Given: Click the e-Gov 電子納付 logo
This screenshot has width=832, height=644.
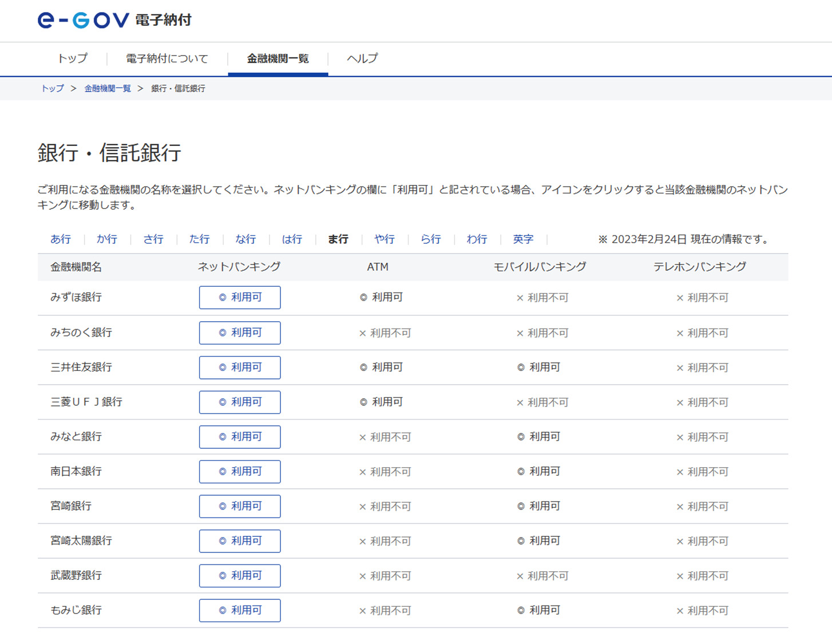Looking at the screenshot, I should (x=114, y=20).
